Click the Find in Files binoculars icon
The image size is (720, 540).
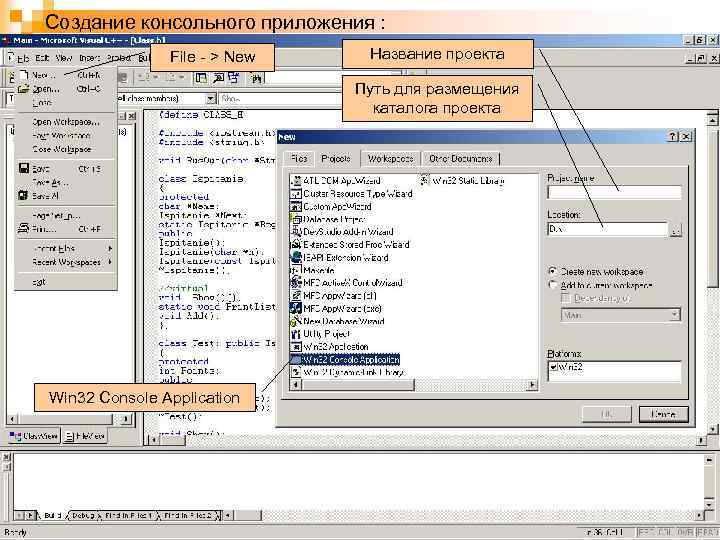point(256,78)
